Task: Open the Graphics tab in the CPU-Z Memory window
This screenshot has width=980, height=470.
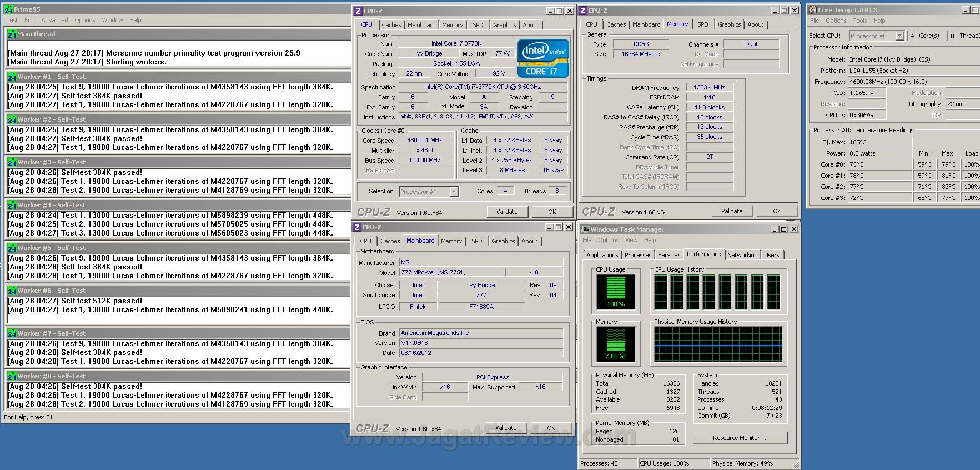Action: (x=729, y=24)
